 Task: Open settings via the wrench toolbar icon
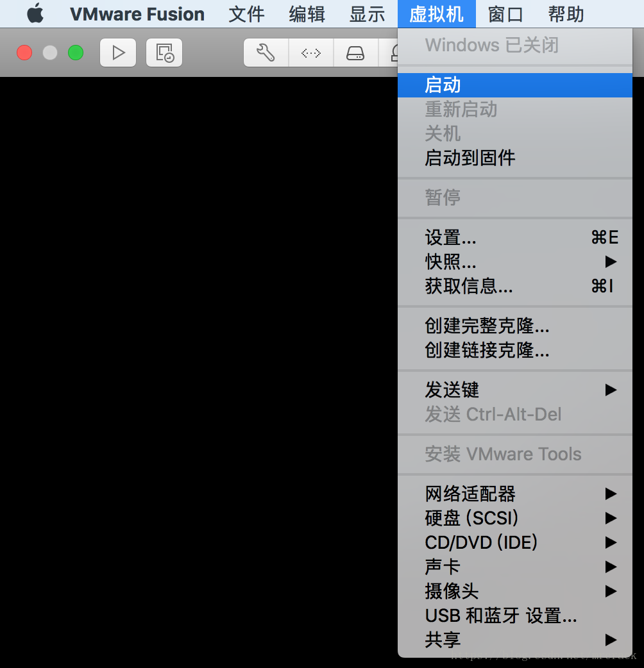point(266,53)
